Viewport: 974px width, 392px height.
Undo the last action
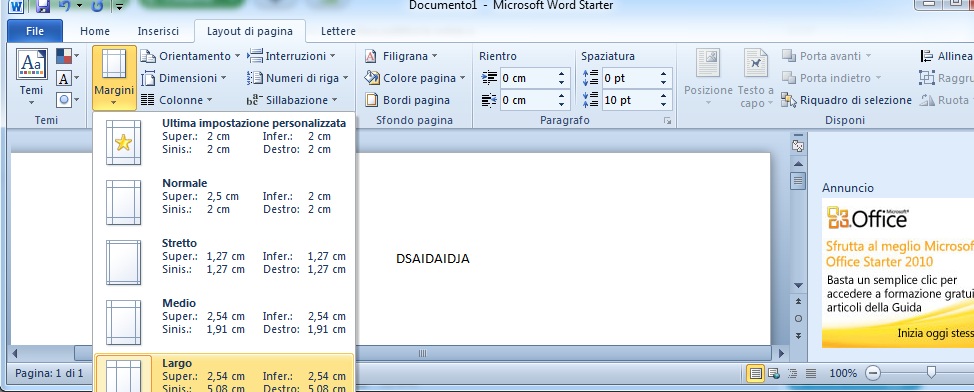(64, 6)
